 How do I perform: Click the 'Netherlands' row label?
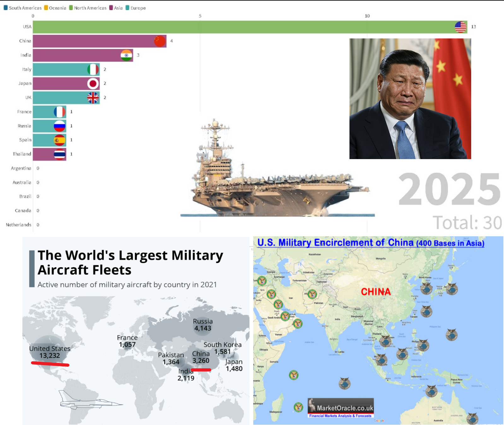(19, 225)
